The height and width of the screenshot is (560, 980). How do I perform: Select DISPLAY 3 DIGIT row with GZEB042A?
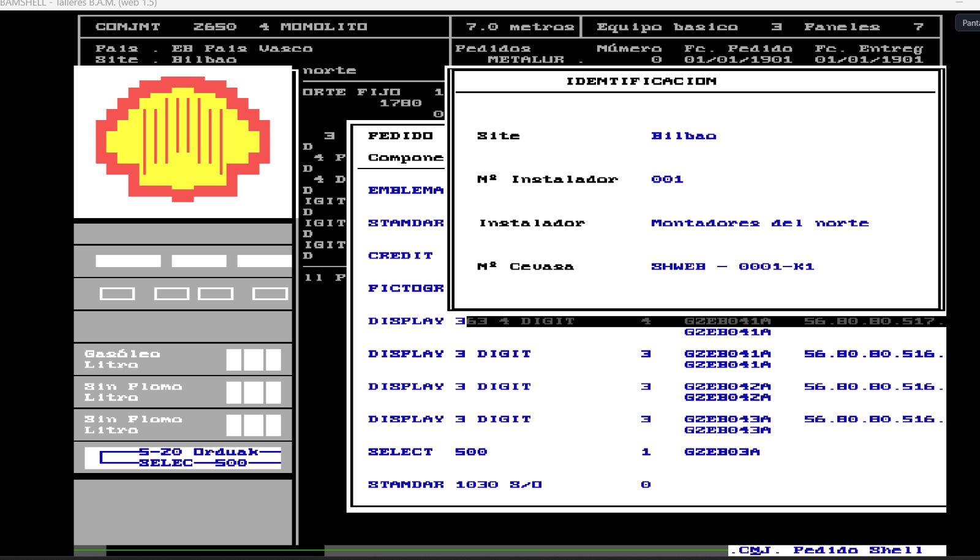tap(655, 392)
